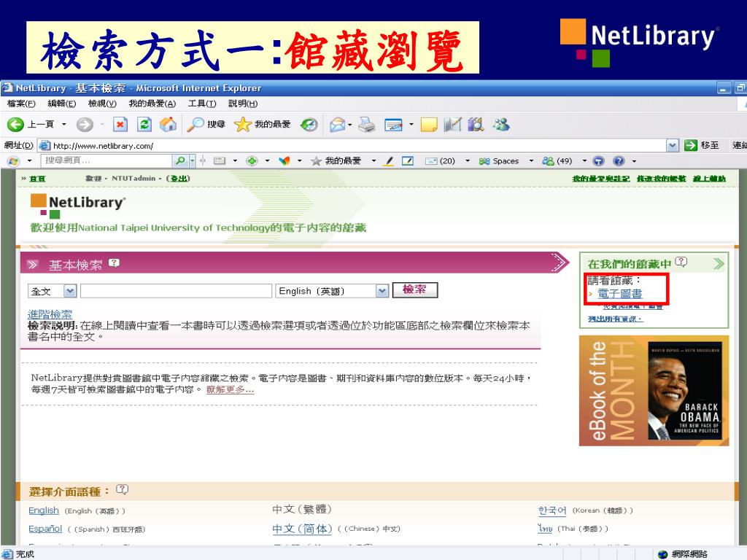Viewport: 747px width, 560px height.
Task: Click help icon next to 在我們的館藏中
Action: 682,262
